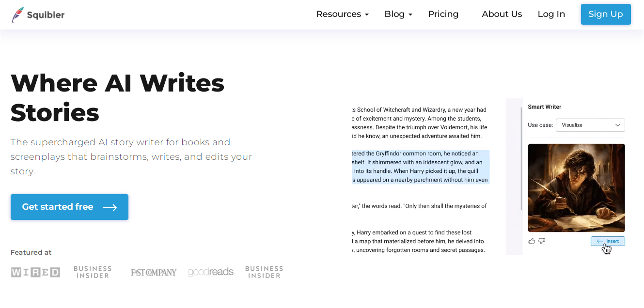
Task: Click the Insert button under the image
Action: click(x=608, y=241)
